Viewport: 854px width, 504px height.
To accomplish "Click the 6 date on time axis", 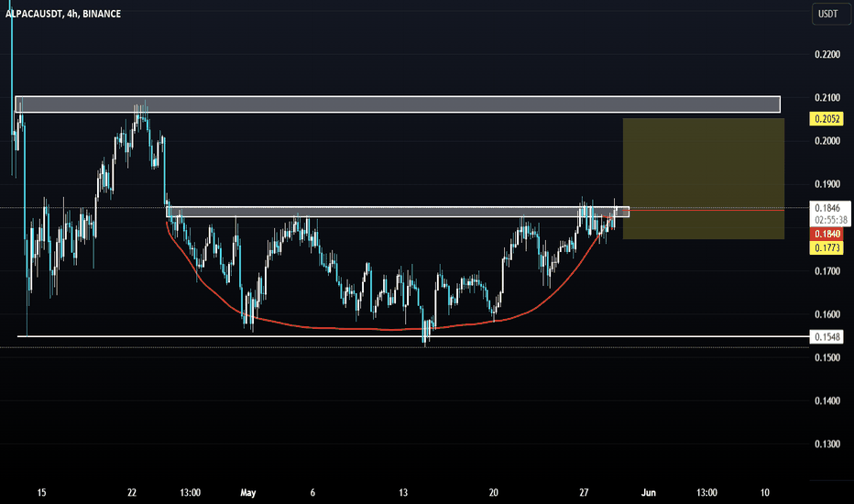I will 312,493.
